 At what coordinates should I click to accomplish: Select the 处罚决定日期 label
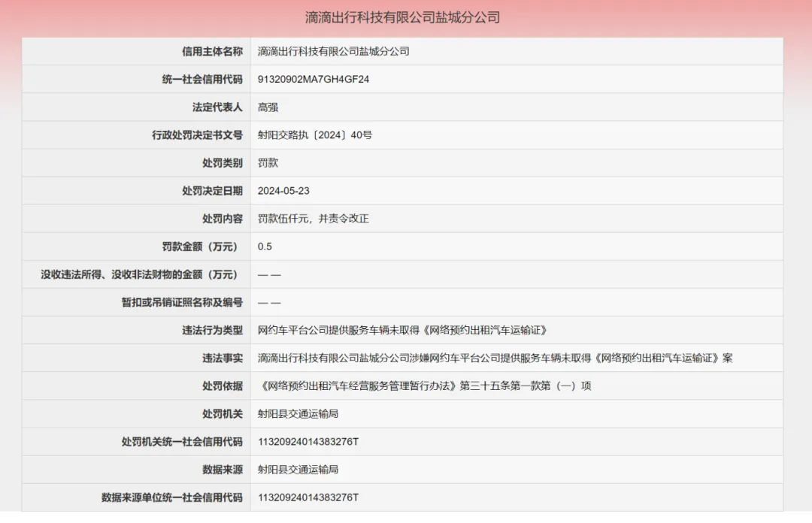(212, 191)
